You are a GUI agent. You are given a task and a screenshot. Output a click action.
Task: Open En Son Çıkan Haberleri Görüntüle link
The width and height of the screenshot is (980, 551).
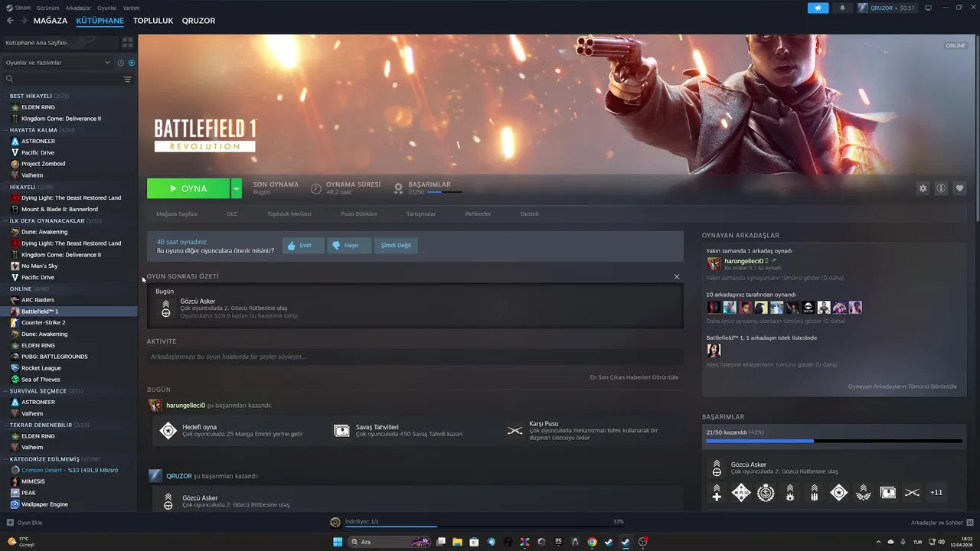(x=634, y=377)
